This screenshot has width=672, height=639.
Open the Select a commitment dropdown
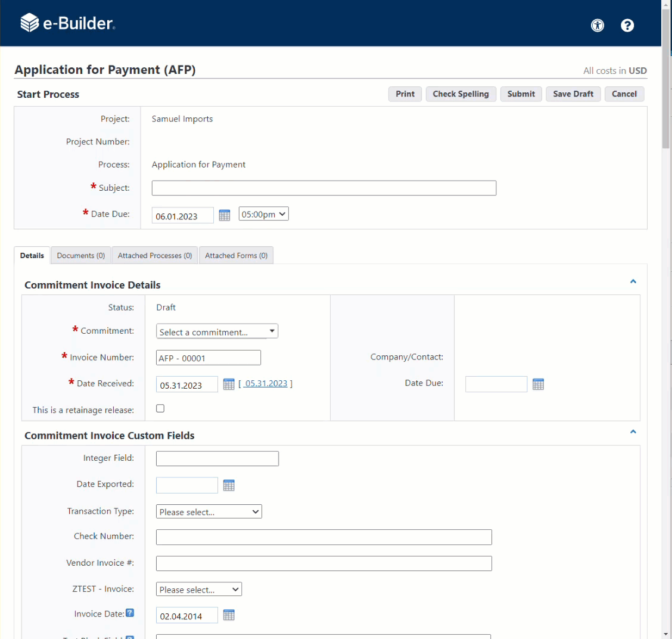tap(217, 331)
